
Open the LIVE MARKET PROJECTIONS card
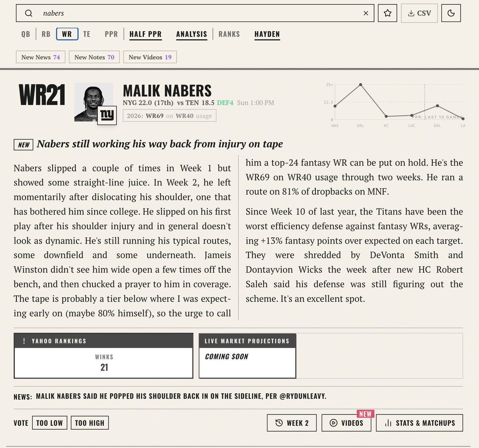[247, 355]
